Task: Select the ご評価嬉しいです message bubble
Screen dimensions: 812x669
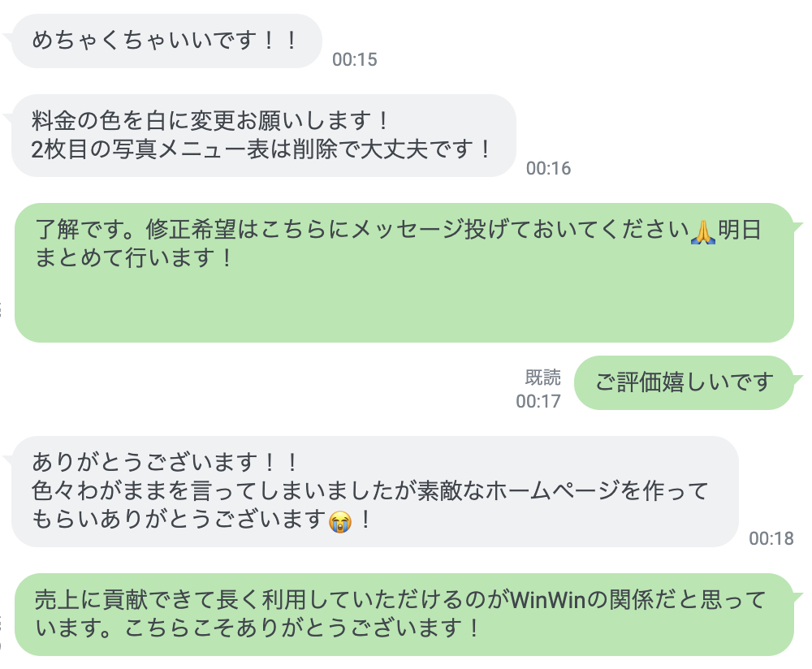Action: click(x=684, y=382)
